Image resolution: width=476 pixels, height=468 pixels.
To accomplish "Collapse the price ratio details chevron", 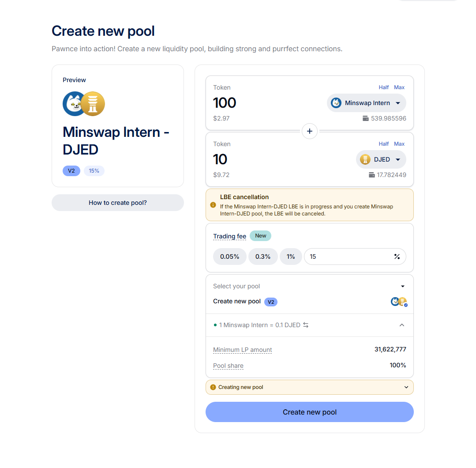I will pos(402,325).
